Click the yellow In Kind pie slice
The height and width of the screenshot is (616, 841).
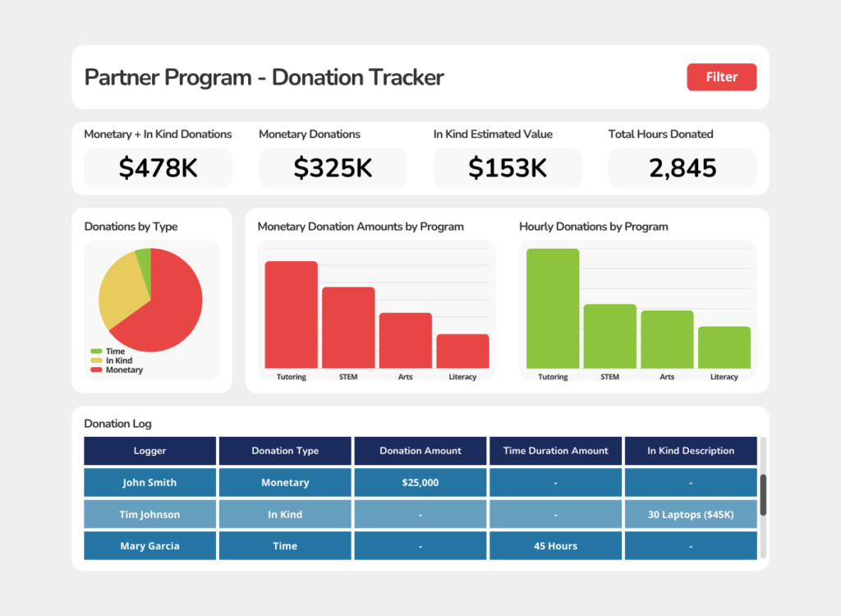(122, 290)
